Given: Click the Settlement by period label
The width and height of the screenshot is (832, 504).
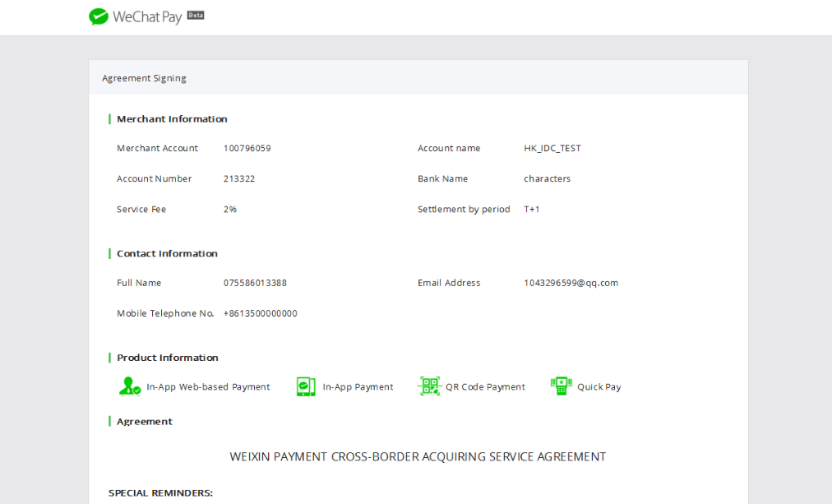Looking at the screenshot, I should click(x=464, y=209).
